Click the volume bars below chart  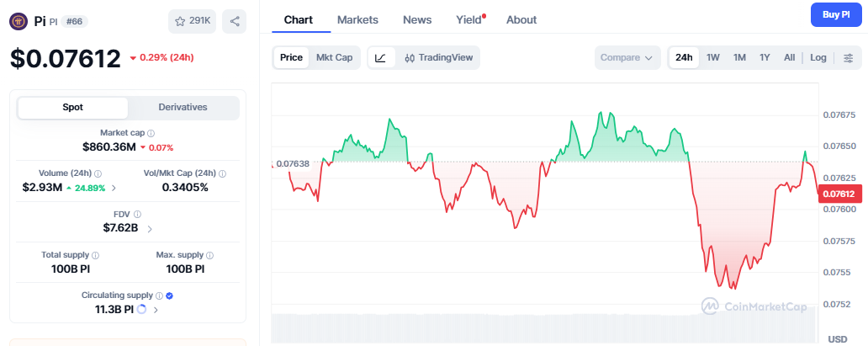point(545,327)
